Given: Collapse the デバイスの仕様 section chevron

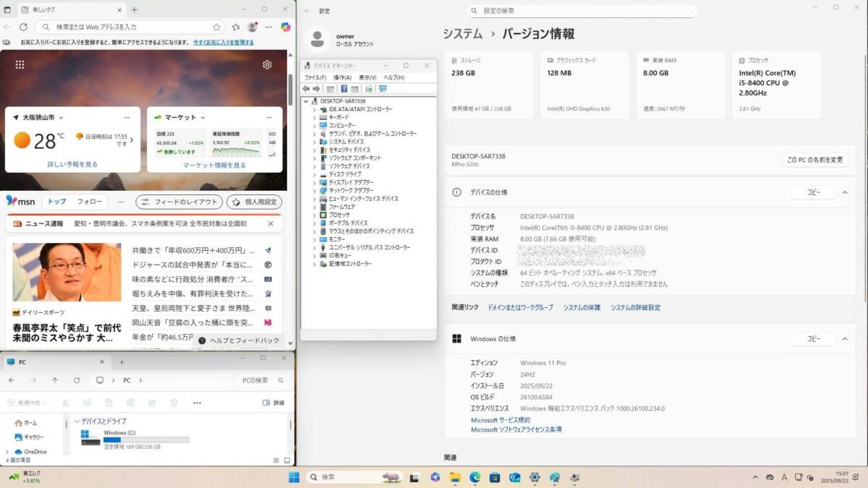Looking at the screenshot, I should (x=843, y=192).
